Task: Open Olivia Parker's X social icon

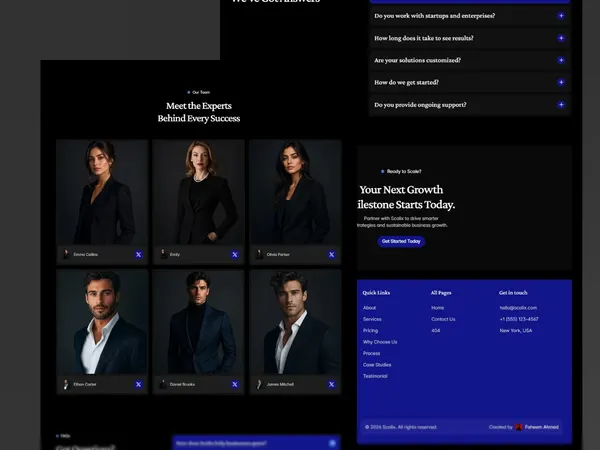Action: click(332, 254)
